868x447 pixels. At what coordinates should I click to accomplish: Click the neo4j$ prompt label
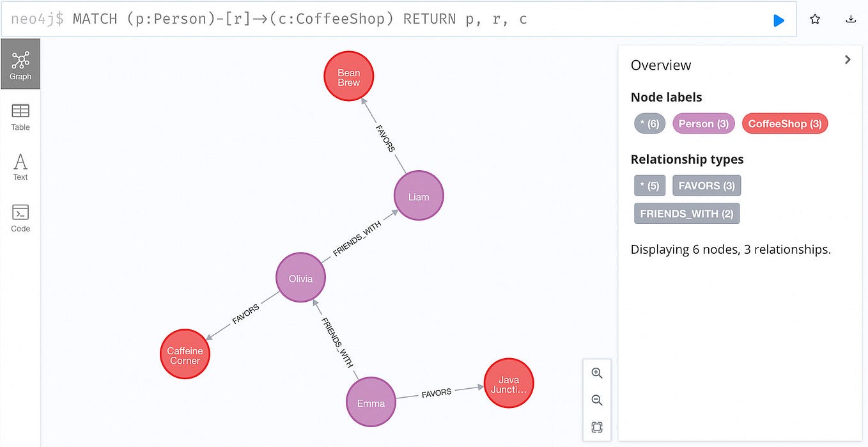tap(40, 19)
